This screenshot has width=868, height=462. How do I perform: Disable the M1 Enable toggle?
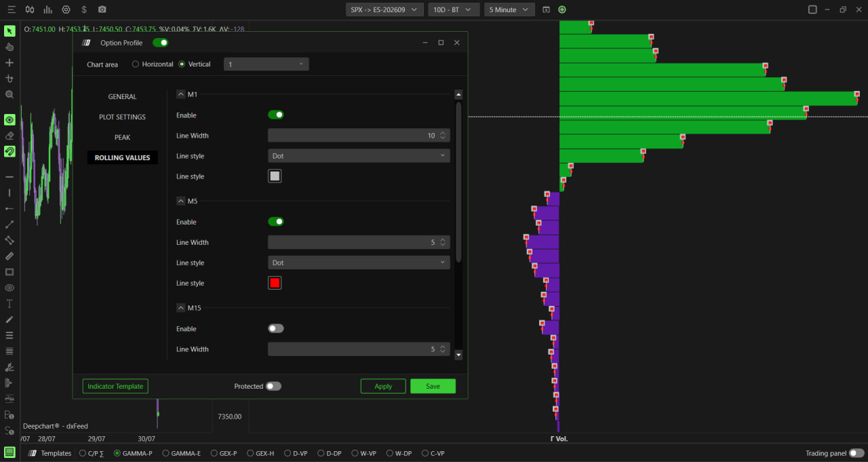pyautogui.click(x=276, y=115)
